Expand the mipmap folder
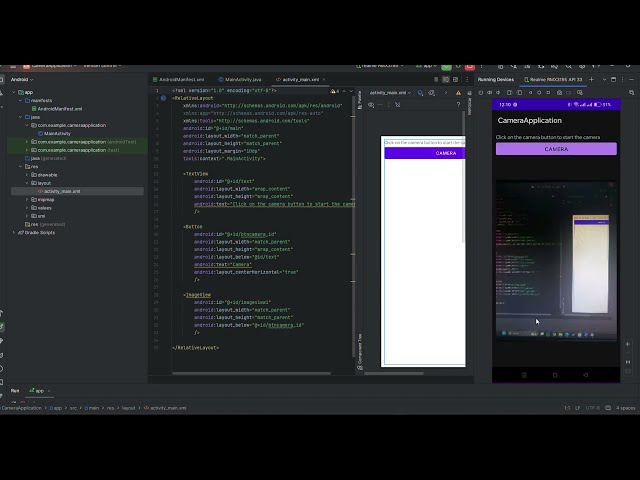This screenshot has height=480, width=640. [x=27, y=200]
